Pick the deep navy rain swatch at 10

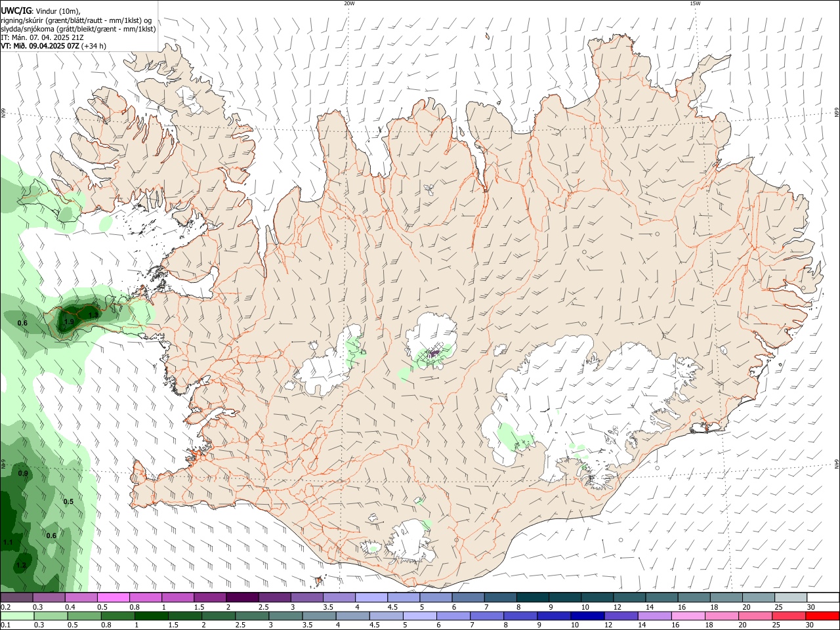587,616
